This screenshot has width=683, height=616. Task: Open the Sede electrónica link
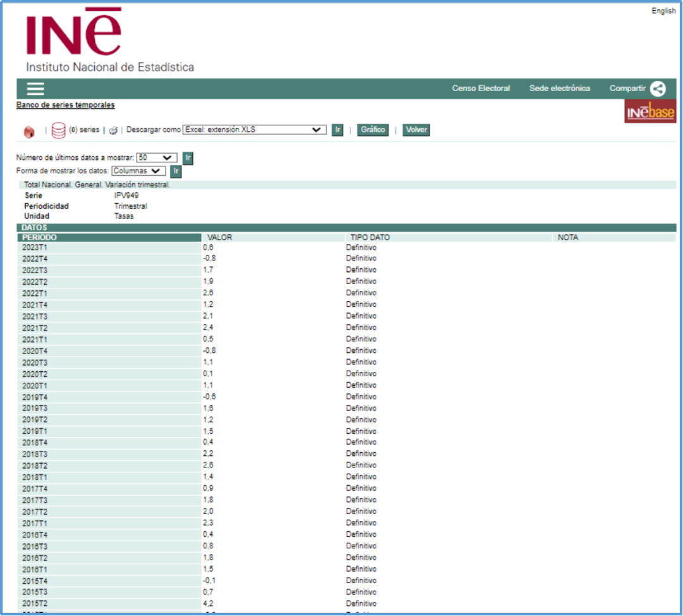tap(560, 89)
